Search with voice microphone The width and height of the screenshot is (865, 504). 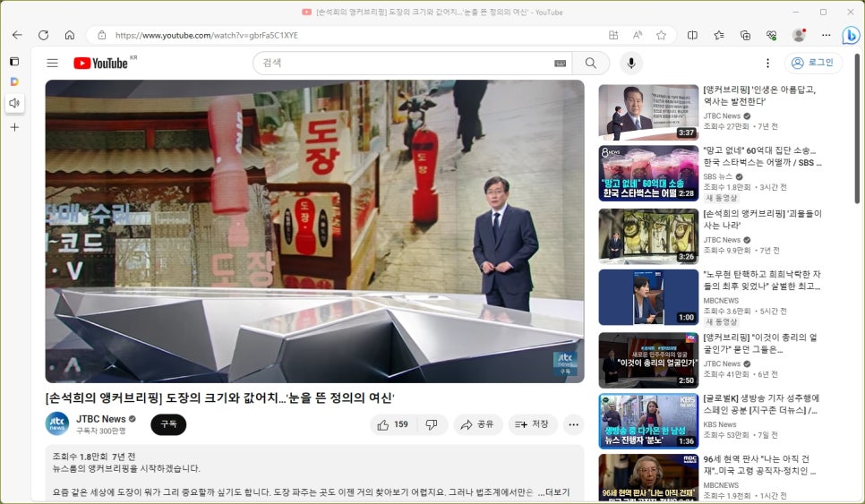(631, 63)
